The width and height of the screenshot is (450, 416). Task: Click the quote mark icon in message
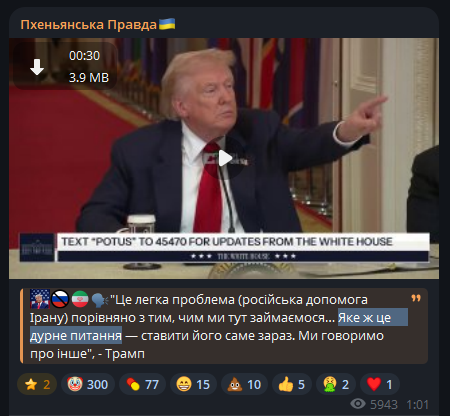coord(416,298)
